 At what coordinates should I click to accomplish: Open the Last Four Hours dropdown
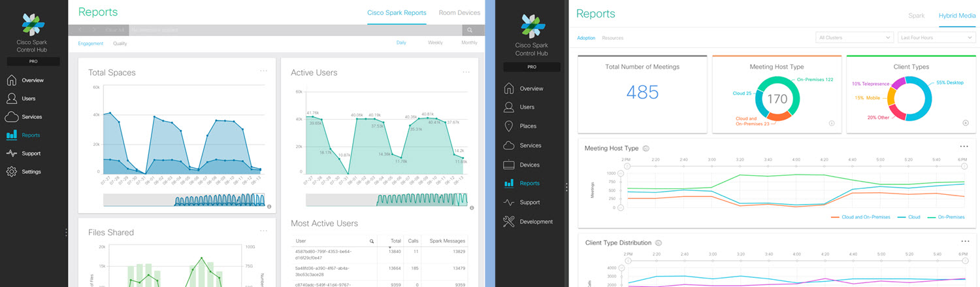tap(935, 38)
